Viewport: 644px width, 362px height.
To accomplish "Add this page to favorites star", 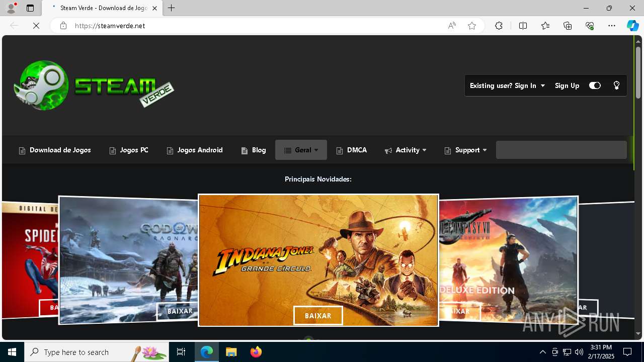I will 472,26.
